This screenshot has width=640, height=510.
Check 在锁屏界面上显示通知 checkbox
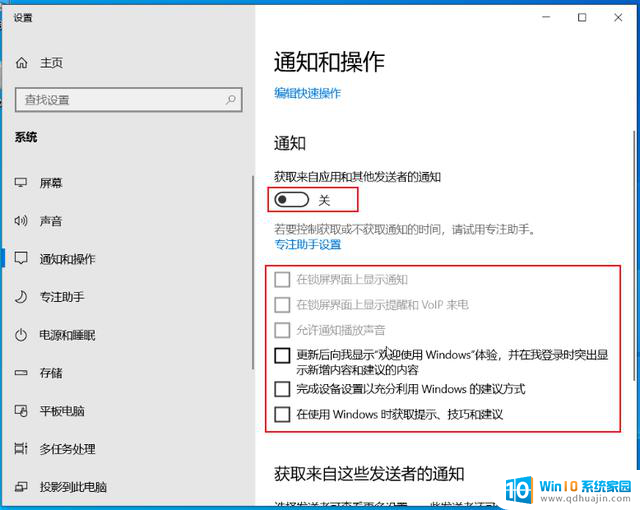(282, 279)
